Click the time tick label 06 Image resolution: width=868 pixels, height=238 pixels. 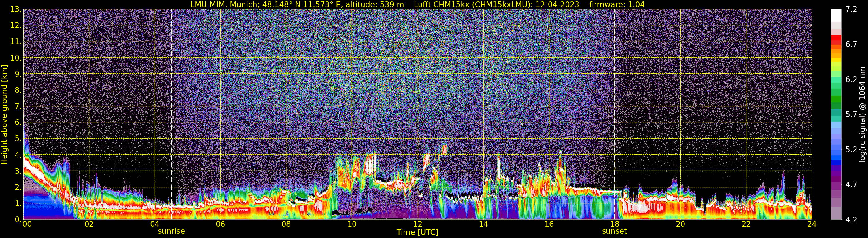click(220, 224)
